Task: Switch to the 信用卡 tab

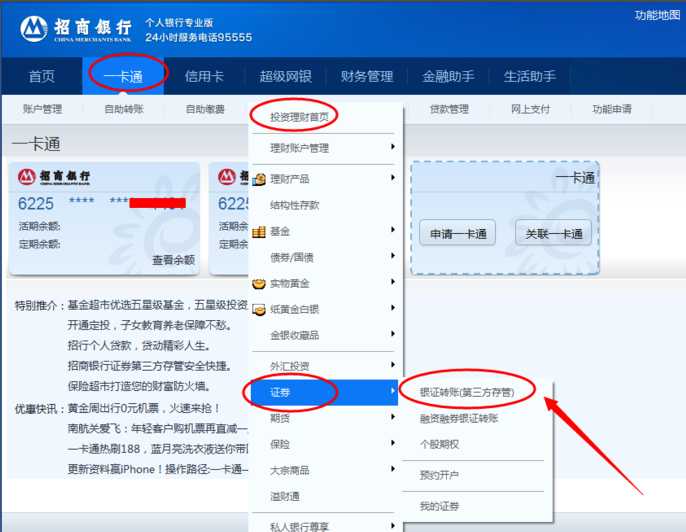Action: (204, 77)
